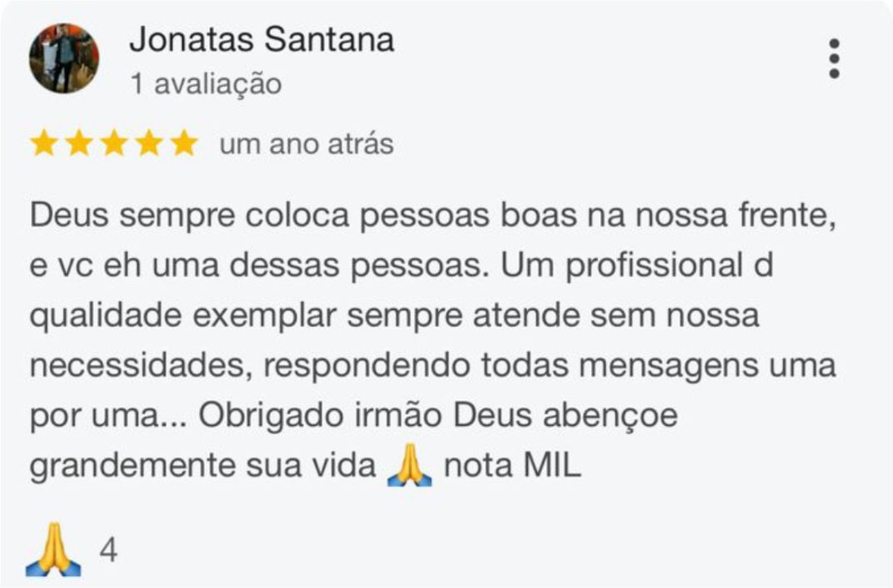
Task: Click the "1 avaliação" review count
Action: (206, 84)
